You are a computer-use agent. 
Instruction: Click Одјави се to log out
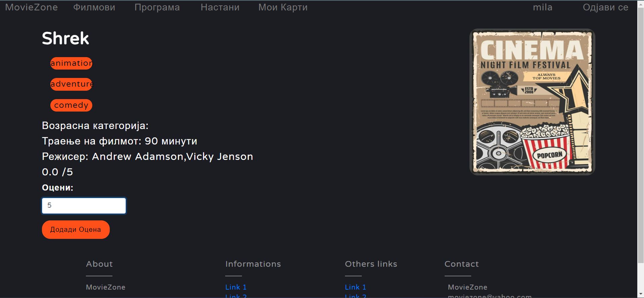tap(605, 7)
